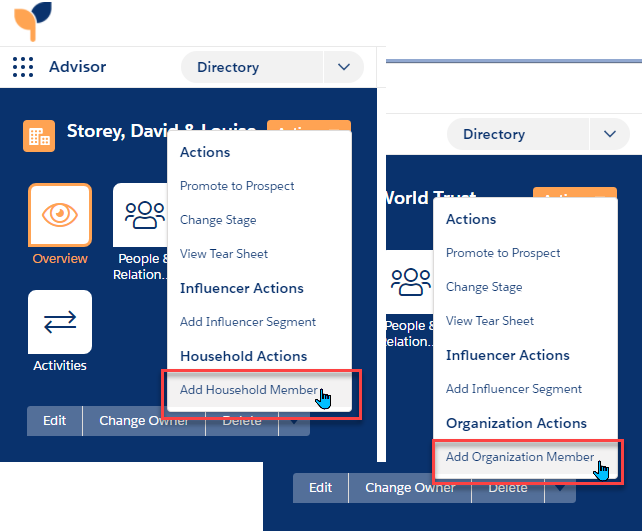642x531 pixels.
Task: Expand the left Directory dropdown chevron
Action: click(344, 67)
